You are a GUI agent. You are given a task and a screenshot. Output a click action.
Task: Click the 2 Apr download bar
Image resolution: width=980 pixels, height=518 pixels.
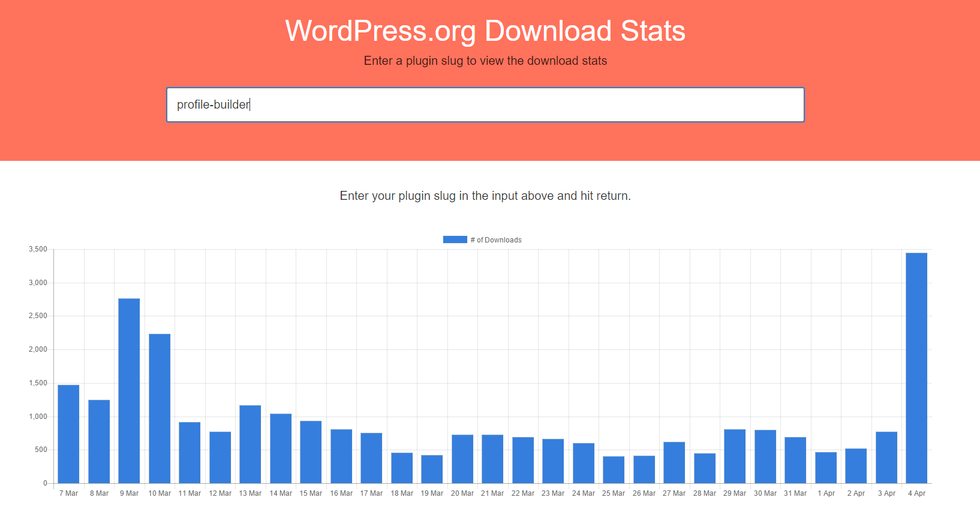[856, 466]
